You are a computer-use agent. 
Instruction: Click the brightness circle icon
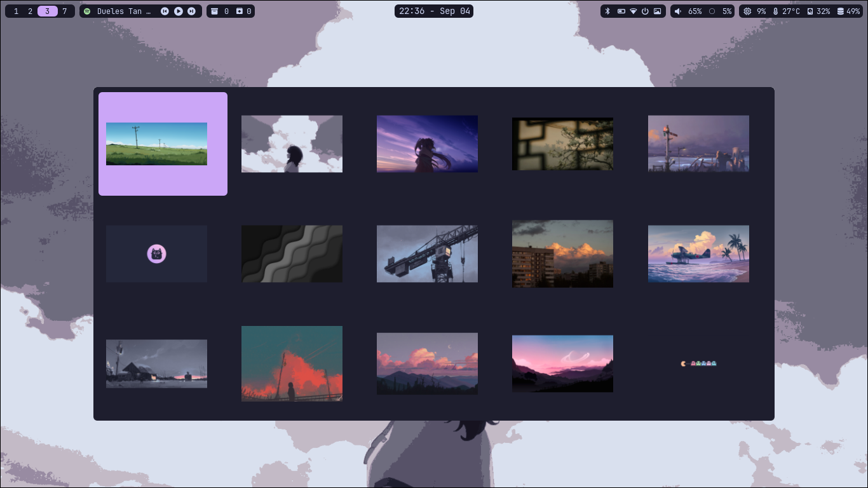tap(712, 11)
